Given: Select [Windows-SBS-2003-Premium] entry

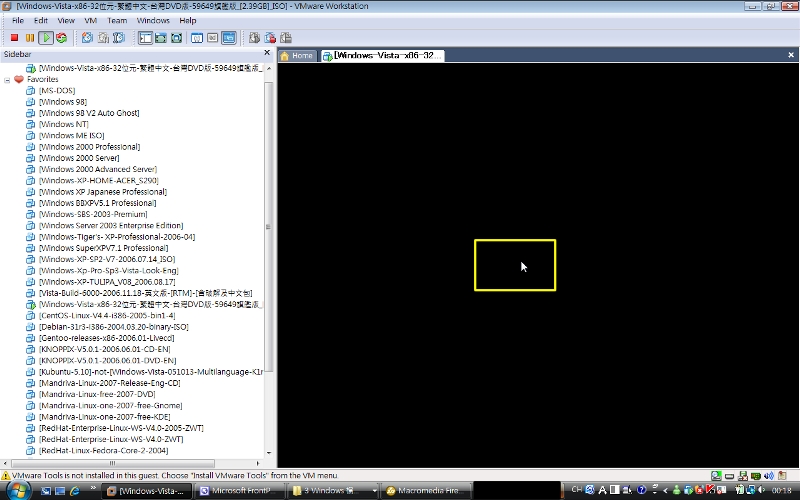Looking at the screenshot, I should tap(93, 214).
